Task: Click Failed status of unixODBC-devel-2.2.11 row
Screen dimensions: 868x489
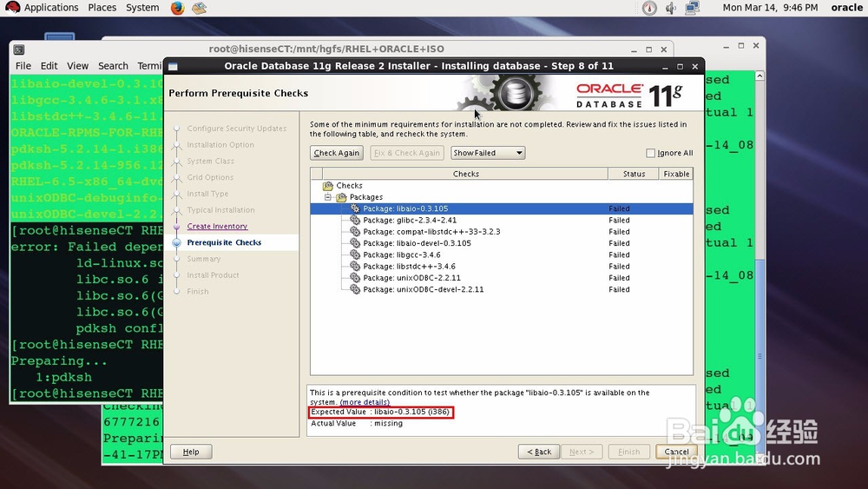Action: coord(619,289)
